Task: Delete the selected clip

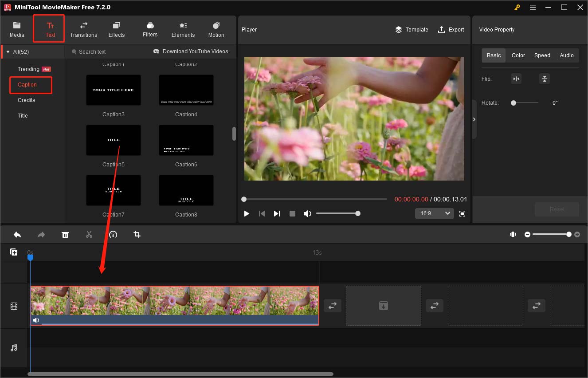Action: coord(65,234)
